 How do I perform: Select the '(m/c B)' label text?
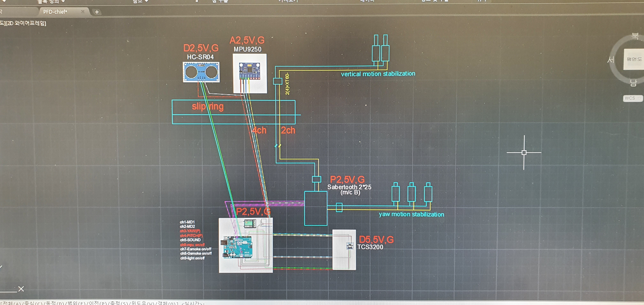350,192
